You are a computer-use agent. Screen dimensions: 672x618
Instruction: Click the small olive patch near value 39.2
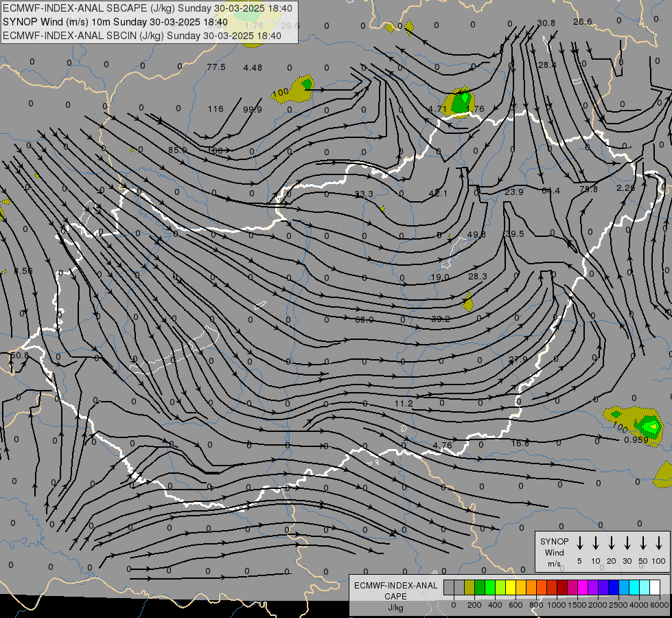468,302
